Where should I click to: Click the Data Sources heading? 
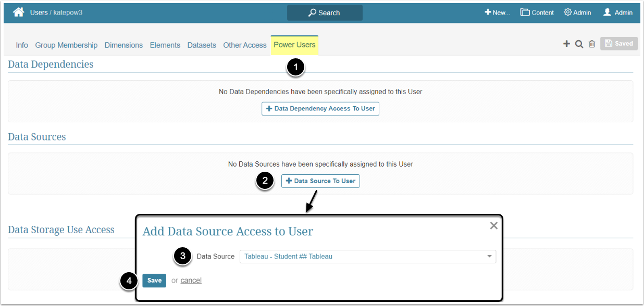click(37, 137)
